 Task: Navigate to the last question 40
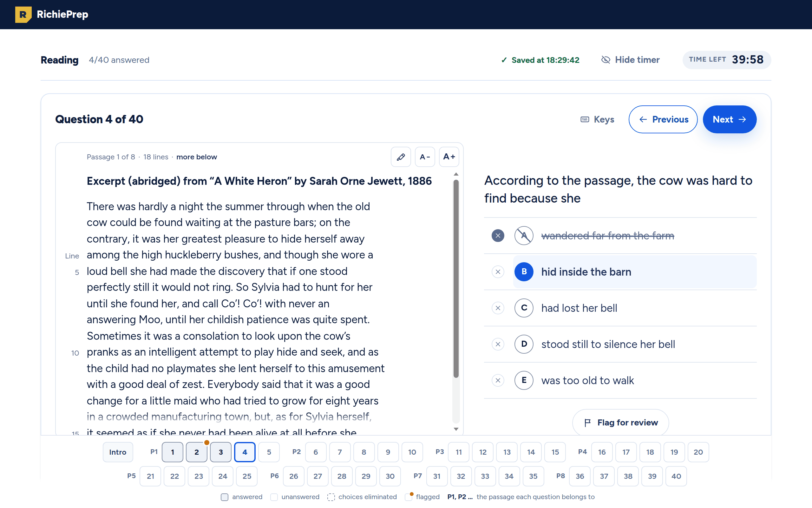pyautogui.click(x=677, y=476)
